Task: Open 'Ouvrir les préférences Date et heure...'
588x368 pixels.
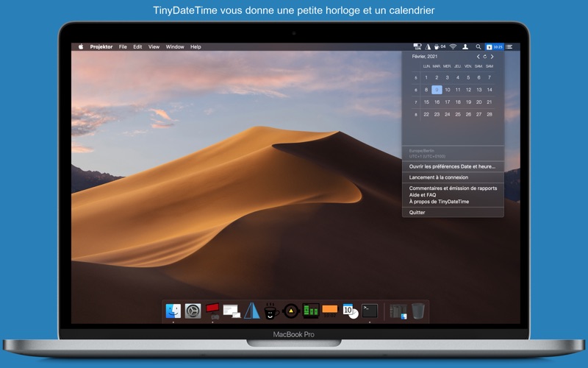Action: tap(453, 166)
